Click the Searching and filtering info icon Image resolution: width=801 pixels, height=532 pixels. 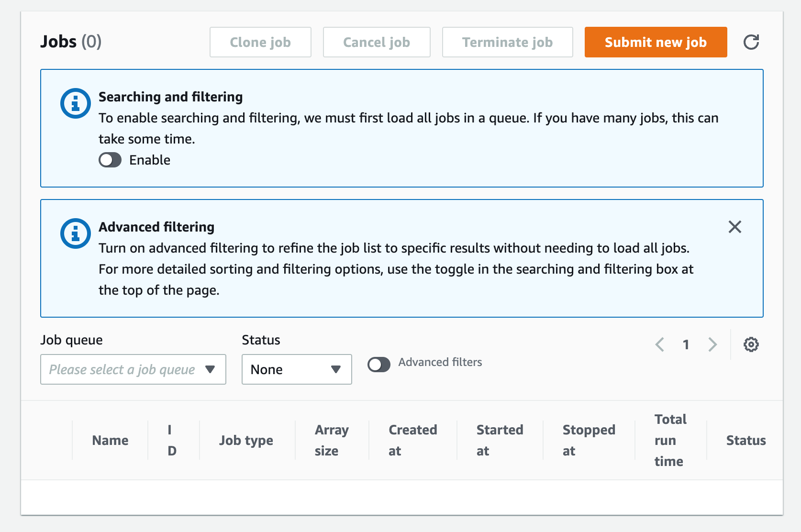click(x=76, y=103)
